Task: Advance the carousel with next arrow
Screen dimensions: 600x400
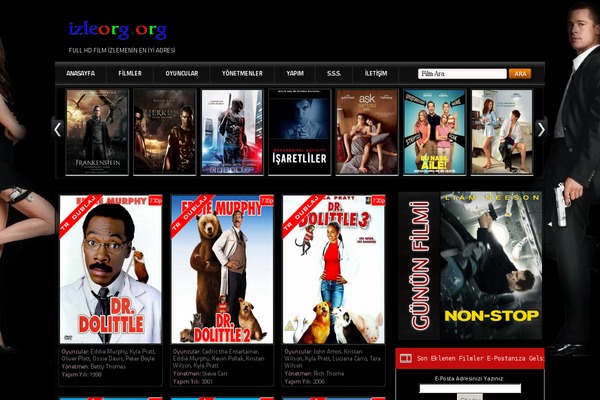Action: point(541,129)
